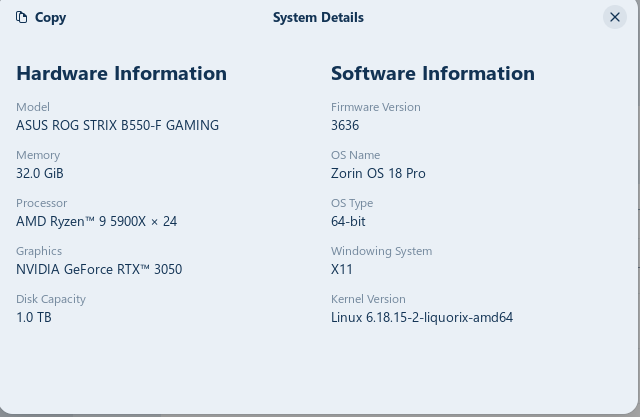Click the NVIDIA GeForce RTX 3050 graphics value

[x=99, y=269]
